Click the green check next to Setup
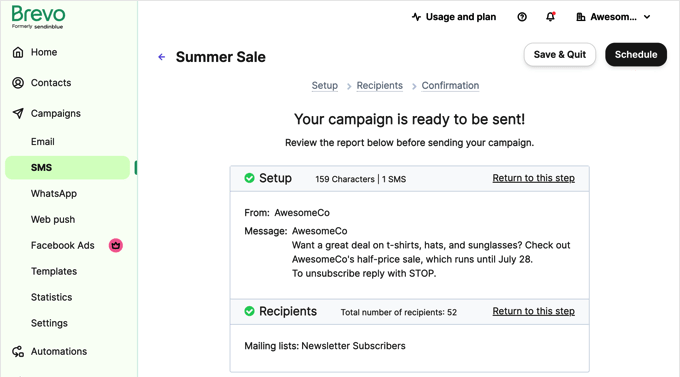The height and width of the screenshot is (377, 680). pos(249,178)
